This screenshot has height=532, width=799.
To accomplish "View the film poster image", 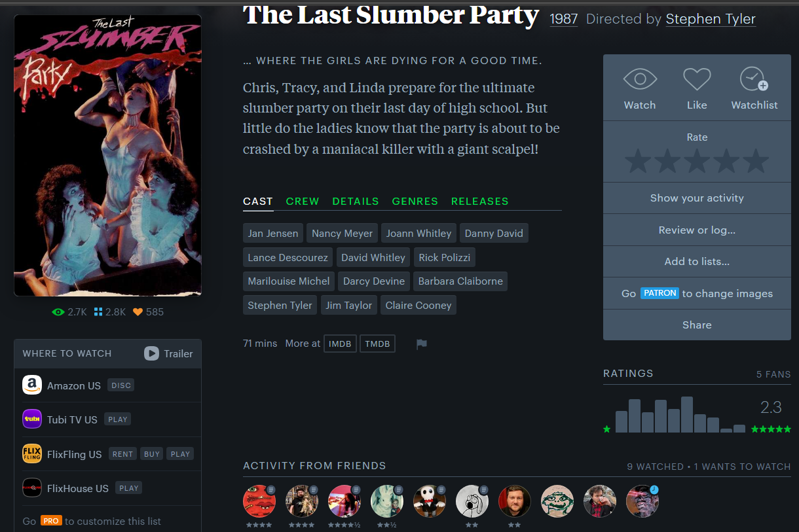I will click(x=107, y=156).
